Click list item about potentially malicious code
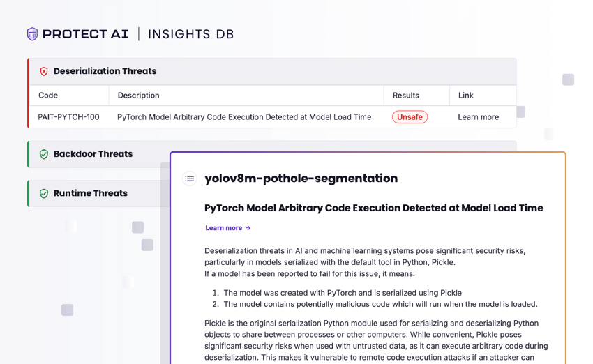The image size is (593, 364). click(380, 304)
